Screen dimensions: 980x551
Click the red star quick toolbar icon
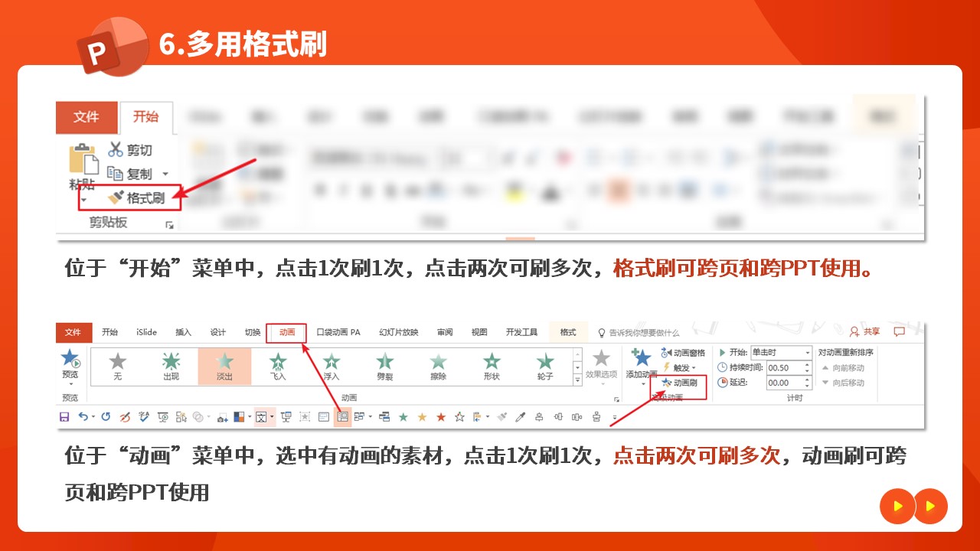click(x=441, y=417)
